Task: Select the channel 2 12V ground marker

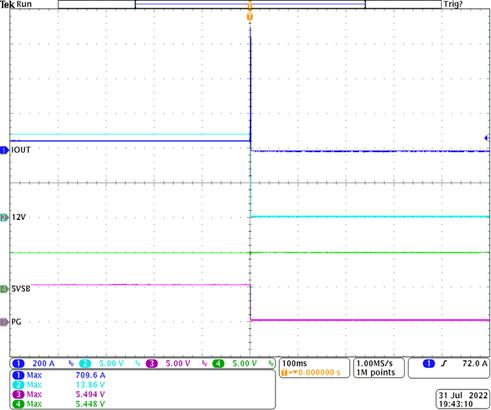Action: point(4,218)
